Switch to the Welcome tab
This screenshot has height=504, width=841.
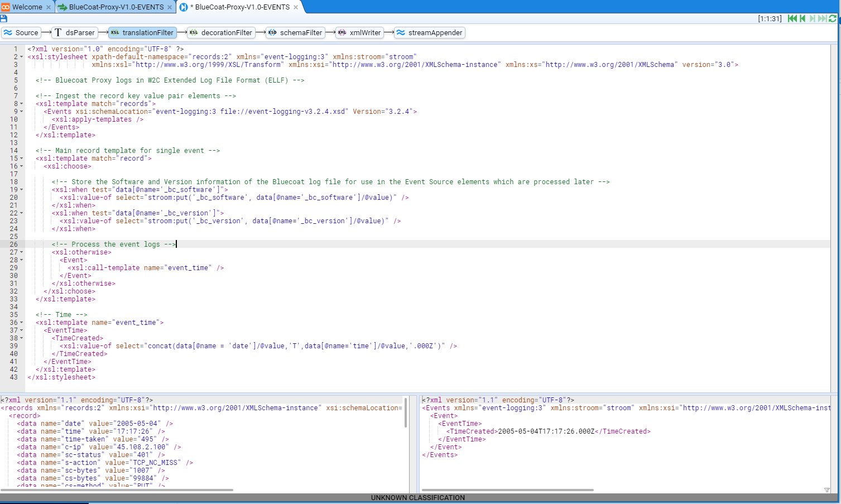27,7
